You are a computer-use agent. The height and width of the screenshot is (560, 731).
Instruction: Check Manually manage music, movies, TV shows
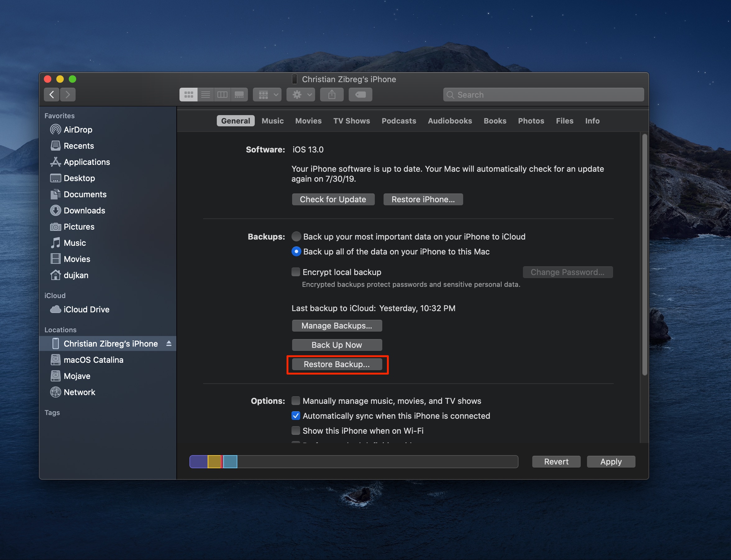tap(296, 401)
